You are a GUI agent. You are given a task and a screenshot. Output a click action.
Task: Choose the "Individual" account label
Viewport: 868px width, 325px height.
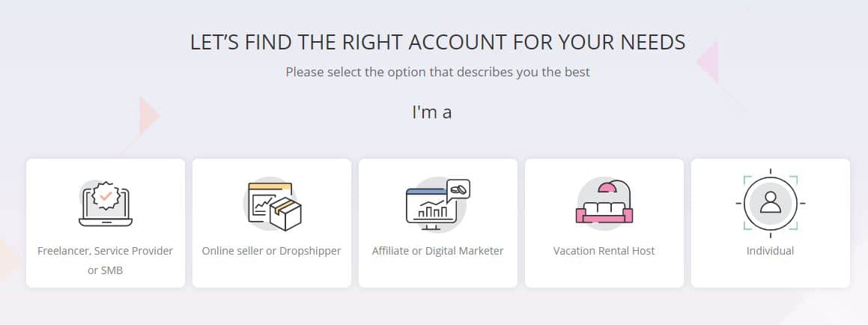click(770, 251)
